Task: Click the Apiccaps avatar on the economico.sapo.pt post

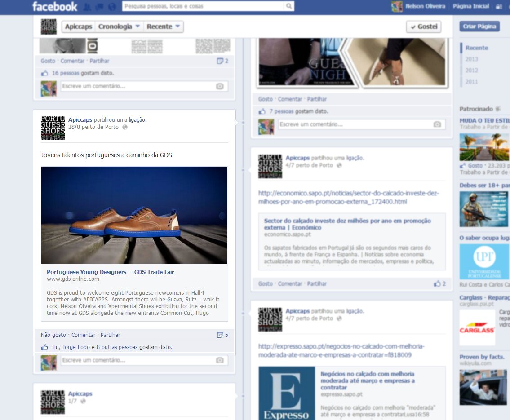Action: point(270,166)
